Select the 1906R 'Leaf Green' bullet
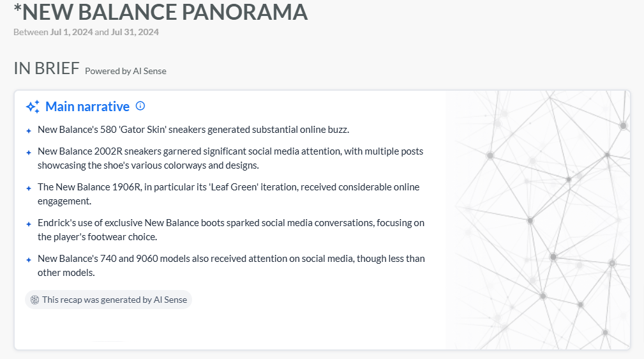This screenshot has height=359, width=644. [228, 194]
